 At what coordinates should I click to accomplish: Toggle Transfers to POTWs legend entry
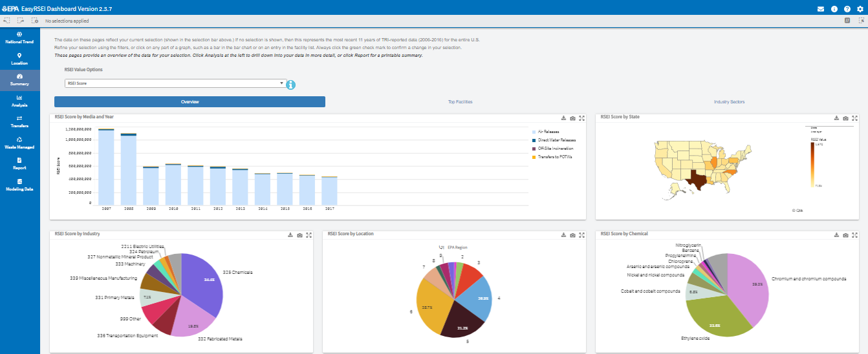pyautogui.click(x=555, y=157)
